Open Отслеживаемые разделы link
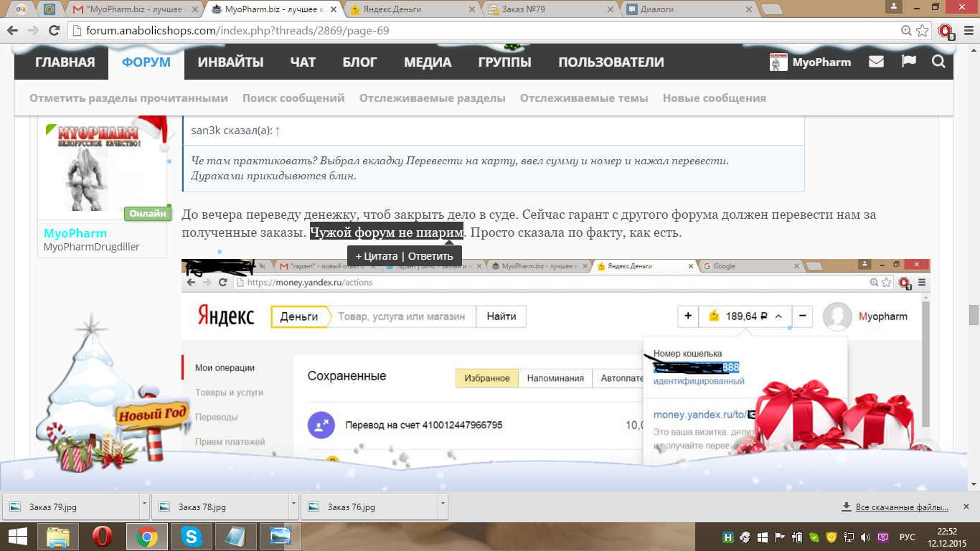Image resolution: width=980 pixels, height=551 pixels. (x=433, y=98)
